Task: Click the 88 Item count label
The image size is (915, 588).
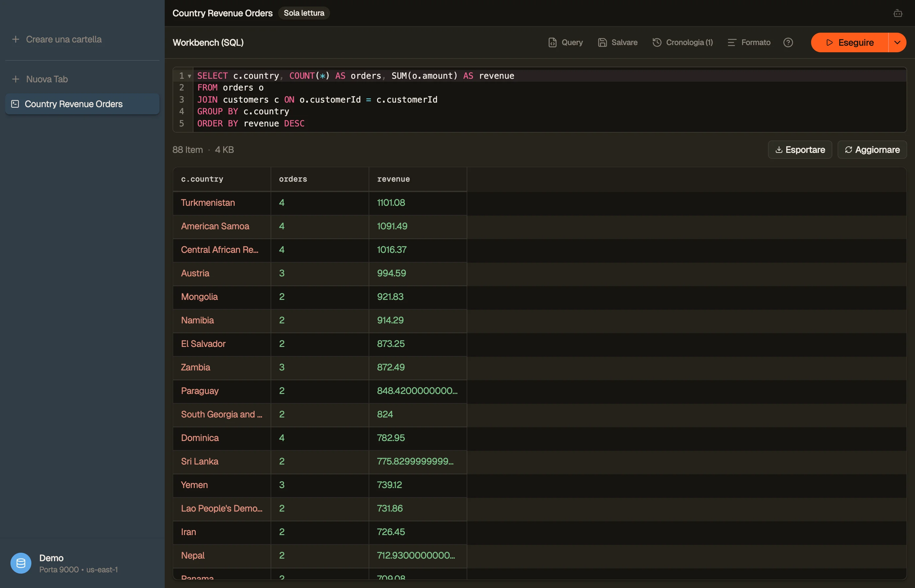Action: (188, 150)
